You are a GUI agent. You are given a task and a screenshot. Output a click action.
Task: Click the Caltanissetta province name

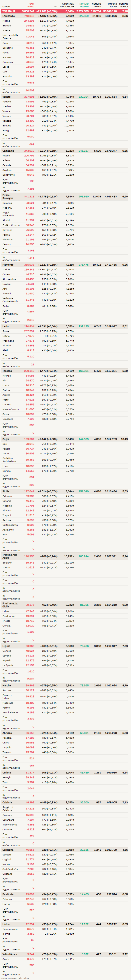(10, 525)
